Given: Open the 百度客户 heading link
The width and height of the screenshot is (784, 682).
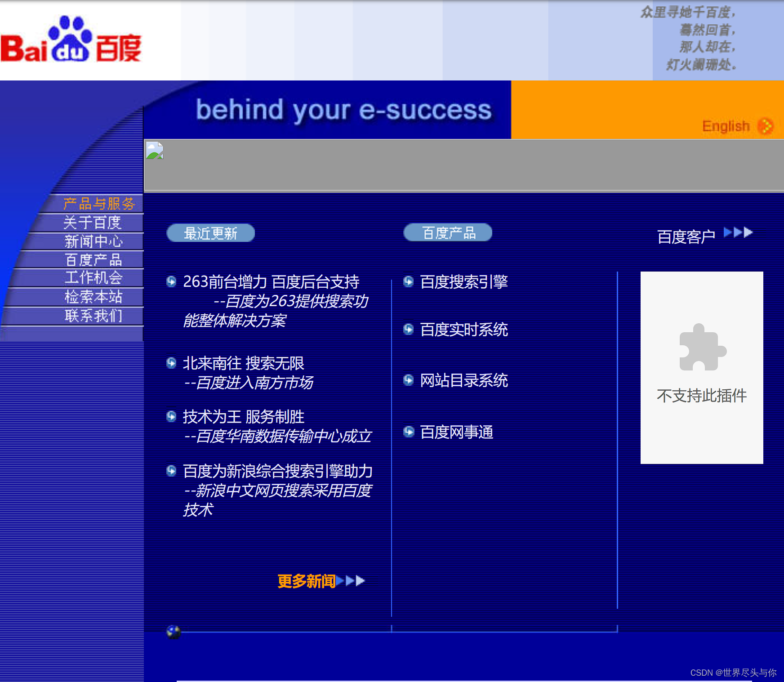Looking at the screenshot, I should tap(686, 236).
